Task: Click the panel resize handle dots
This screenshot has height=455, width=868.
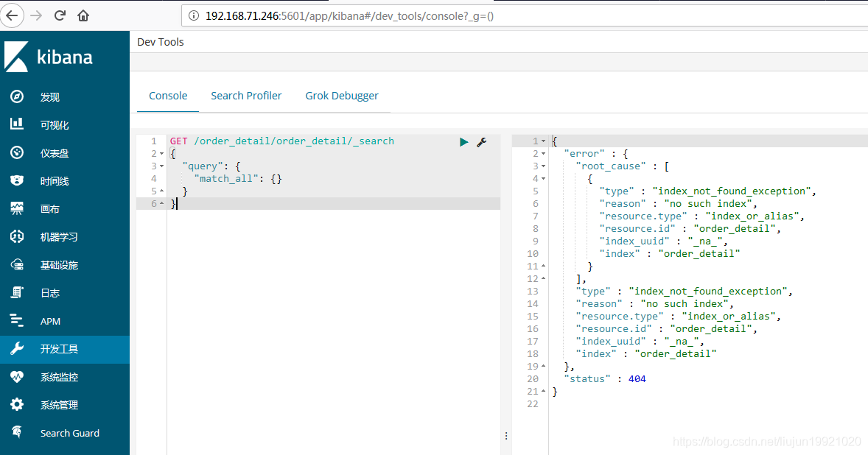Action: click(506, 436)
